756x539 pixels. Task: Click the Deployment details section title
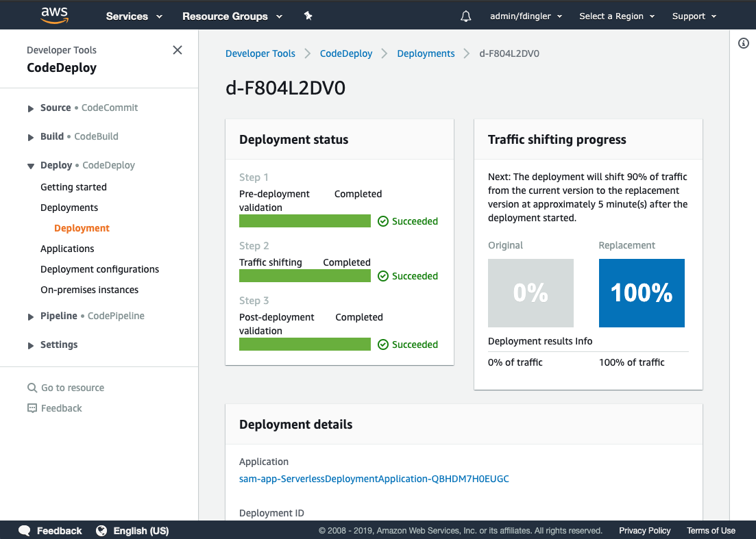pyautogui.click(x=295, y=425)
